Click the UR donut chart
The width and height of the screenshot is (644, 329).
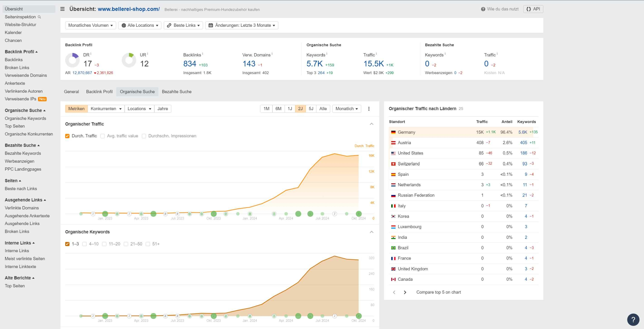point(129,60)
